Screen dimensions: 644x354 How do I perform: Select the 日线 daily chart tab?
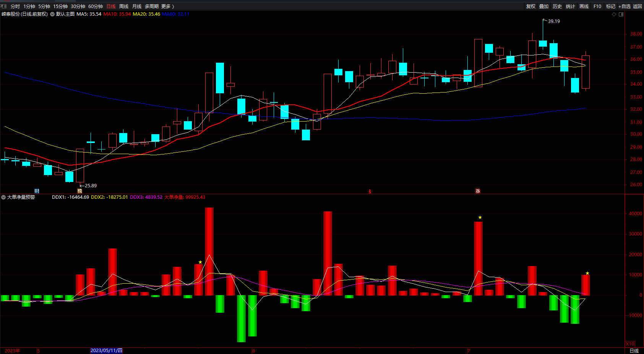(111, 6)
